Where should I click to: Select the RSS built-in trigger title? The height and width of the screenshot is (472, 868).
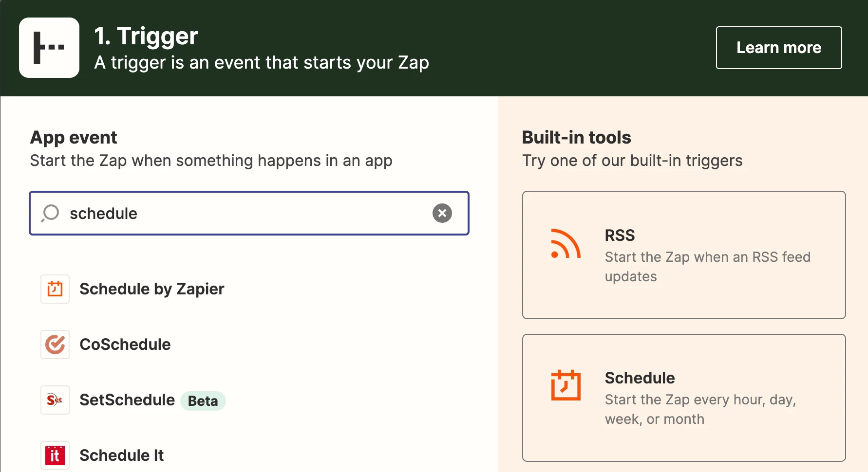pos(620,236)
